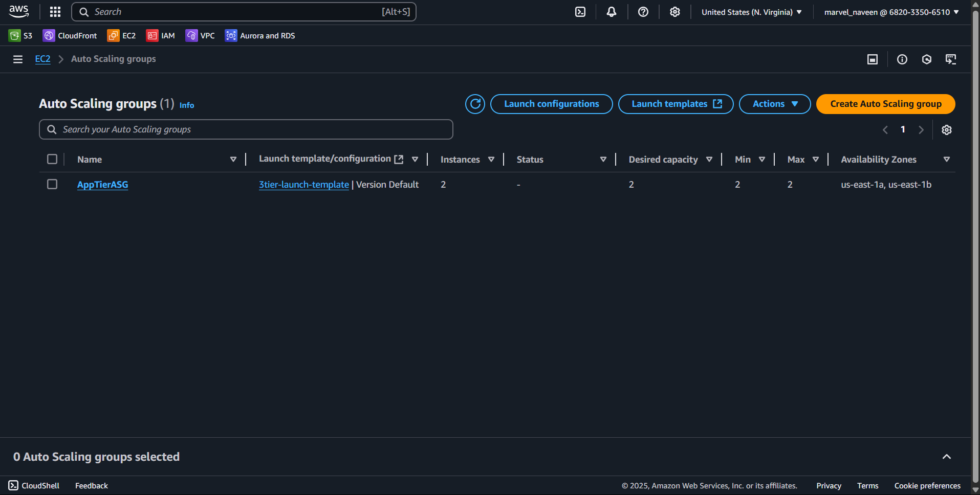Screen dimensions: 980x495
Task: Open the services grid menu
Action: click(x=55, y=12)
